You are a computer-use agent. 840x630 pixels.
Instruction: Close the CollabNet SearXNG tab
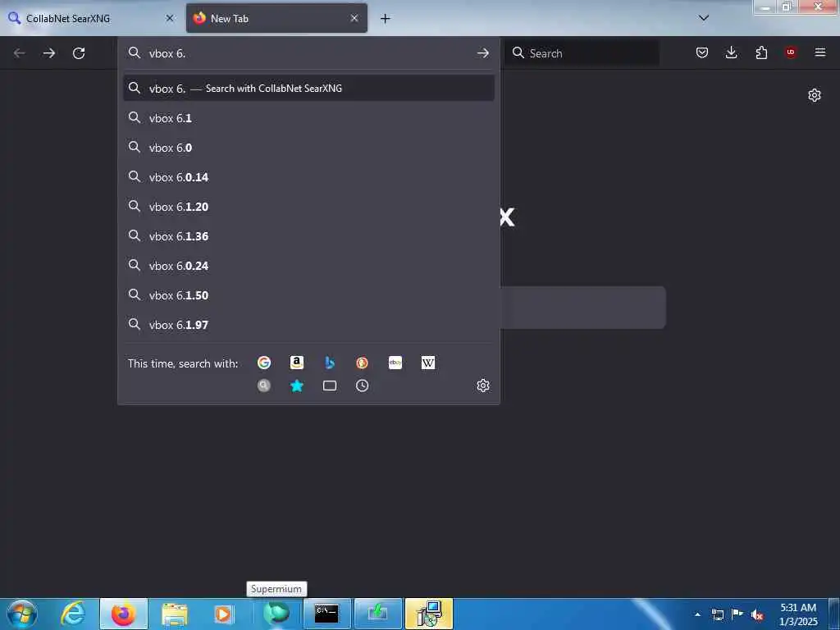tap(170, 18)
